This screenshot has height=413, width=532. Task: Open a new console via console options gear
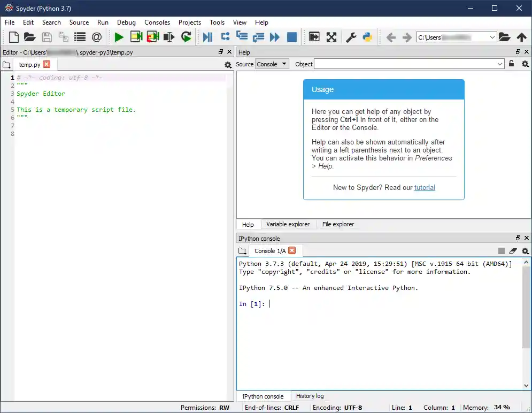[x=525, y=250]
